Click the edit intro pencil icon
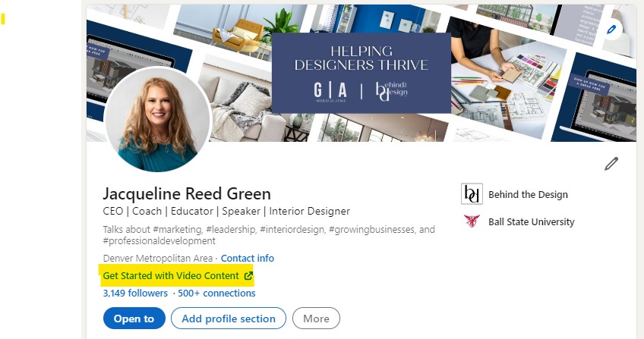644x339 pixels. (x=611, y=164)
